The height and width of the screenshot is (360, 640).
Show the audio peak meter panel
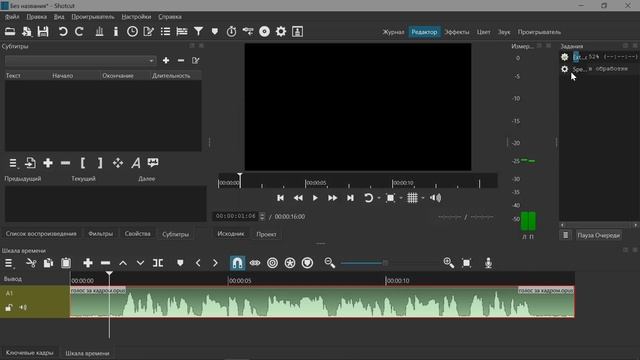[99, 31]
